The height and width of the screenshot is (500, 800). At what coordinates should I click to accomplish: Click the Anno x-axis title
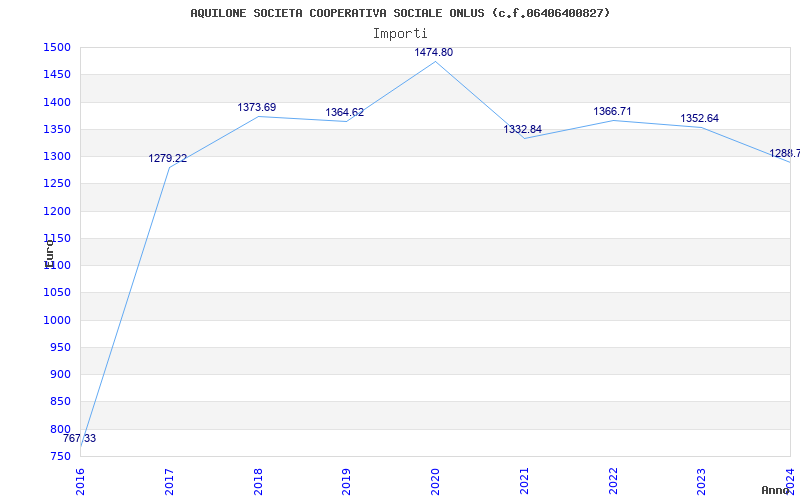point(776,490)
